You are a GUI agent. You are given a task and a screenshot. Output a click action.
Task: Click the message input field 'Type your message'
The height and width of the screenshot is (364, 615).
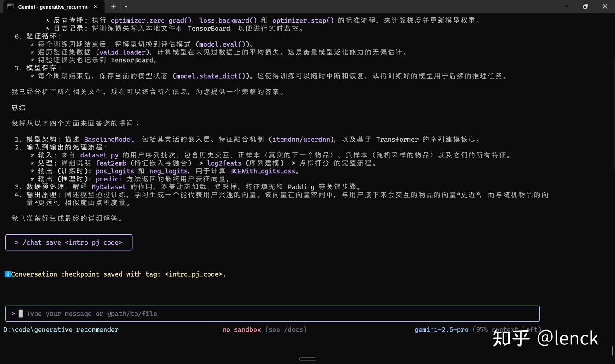pyautogui.click(x=272, y=314)
